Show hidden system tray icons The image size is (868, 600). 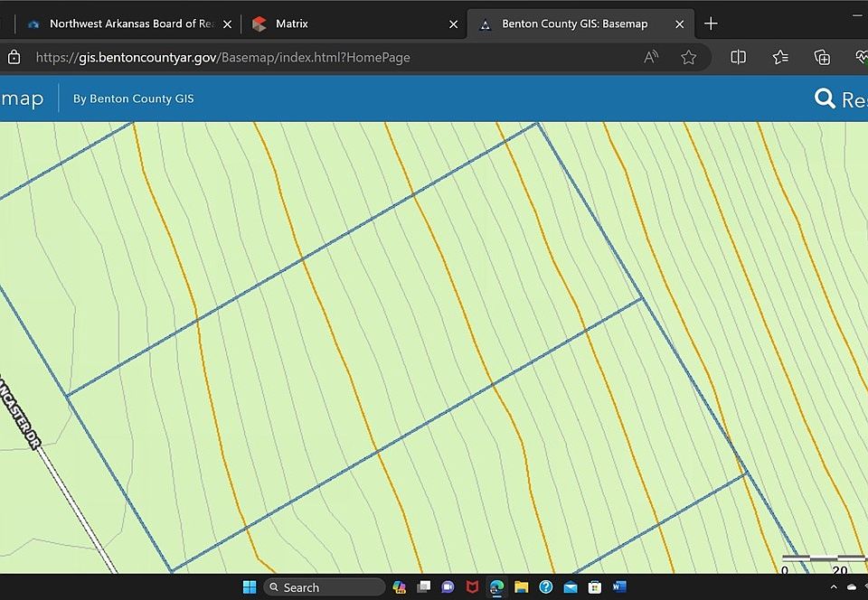coord(834,587)
